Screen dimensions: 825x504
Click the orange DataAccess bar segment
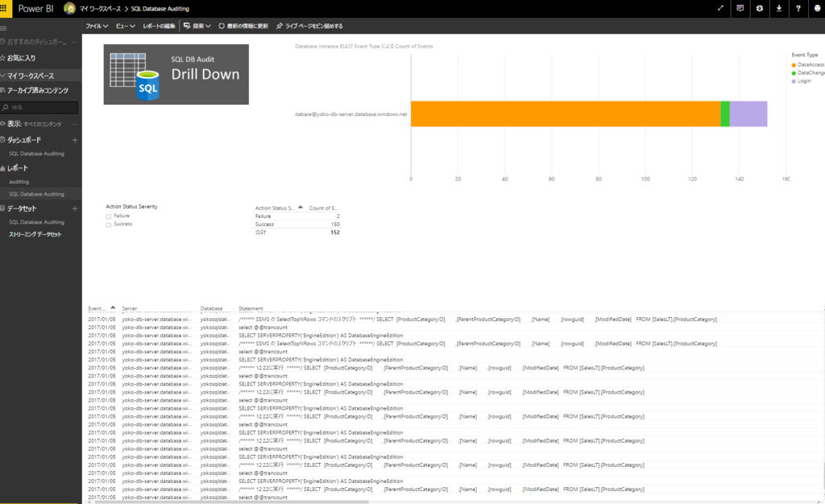pos(566,114)
